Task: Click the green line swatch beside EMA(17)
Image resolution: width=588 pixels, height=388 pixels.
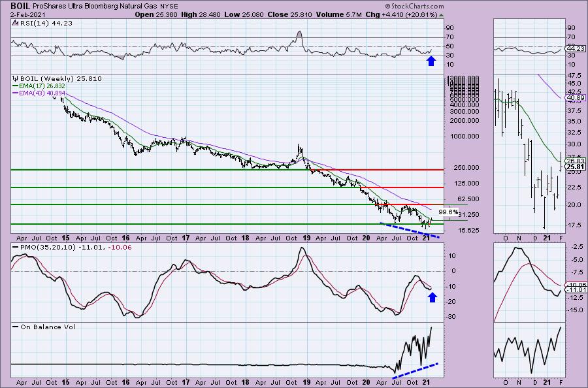Action: pos(16,86)
